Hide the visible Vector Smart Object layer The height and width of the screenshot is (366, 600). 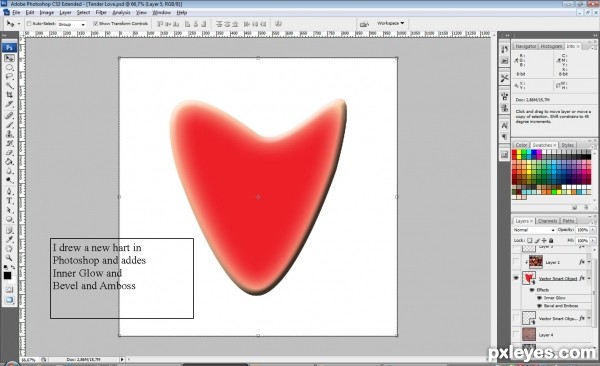tap(516, 278)
